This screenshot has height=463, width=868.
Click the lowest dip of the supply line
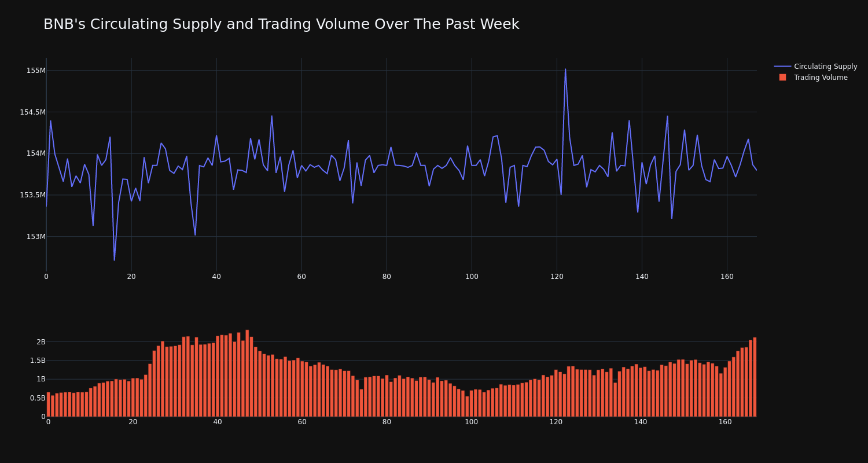coord(114,260)
